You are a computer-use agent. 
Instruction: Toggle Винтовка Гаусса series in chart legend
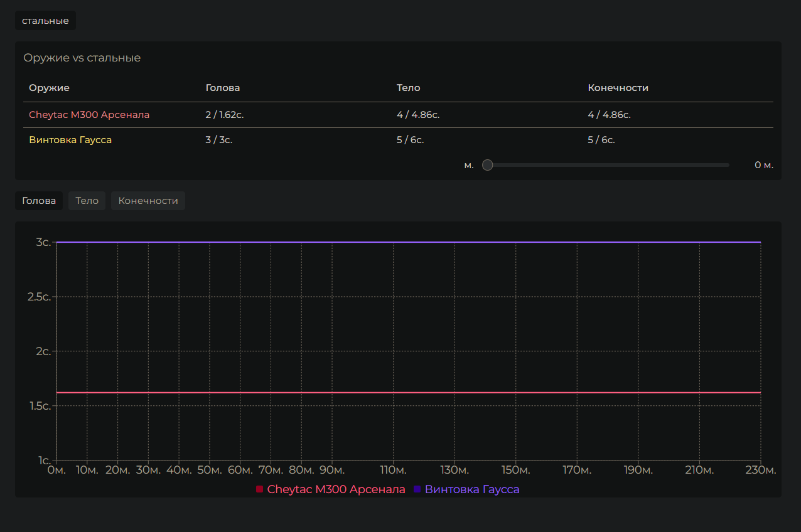click(471, 489)
